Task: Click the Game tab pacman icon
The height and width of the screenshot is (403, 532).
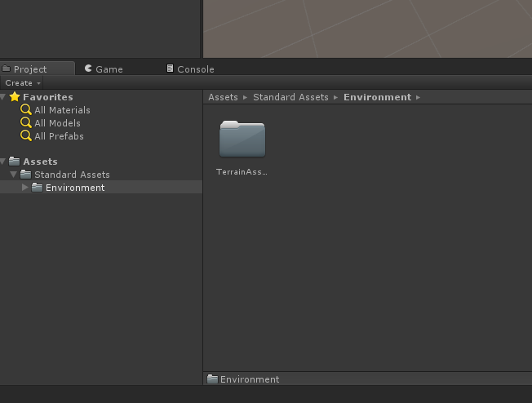Action: [88, 69]
